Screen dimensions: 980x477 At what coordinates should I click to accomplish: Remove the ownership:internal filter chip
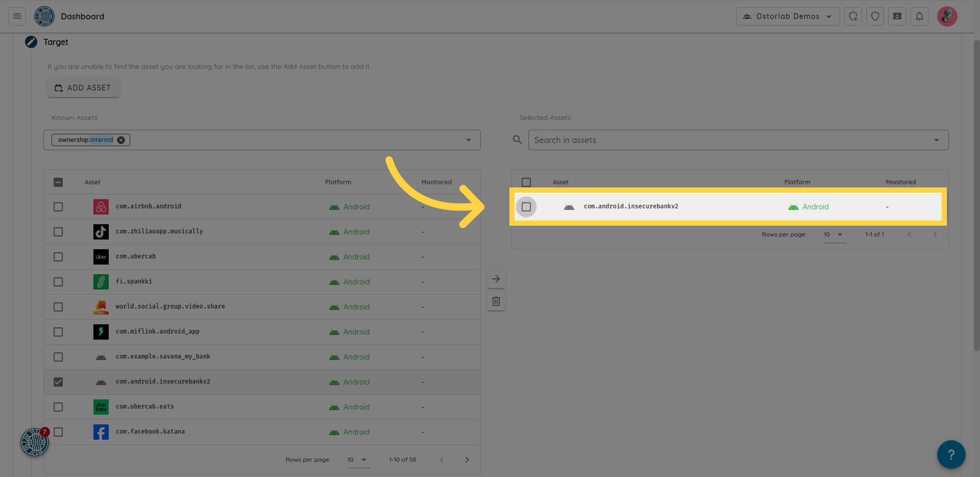pyautogui.click(x=121, y=140)
